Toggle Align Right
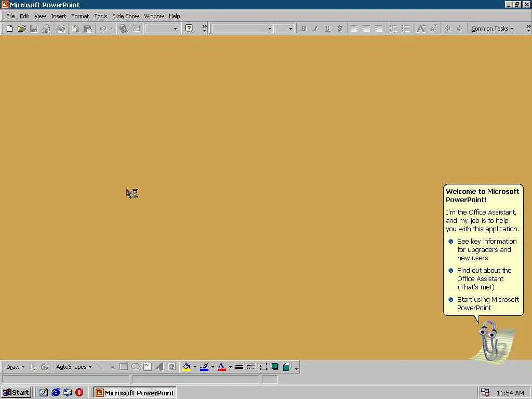This screenshot has width=532, height=399. (x=378, y=29)
